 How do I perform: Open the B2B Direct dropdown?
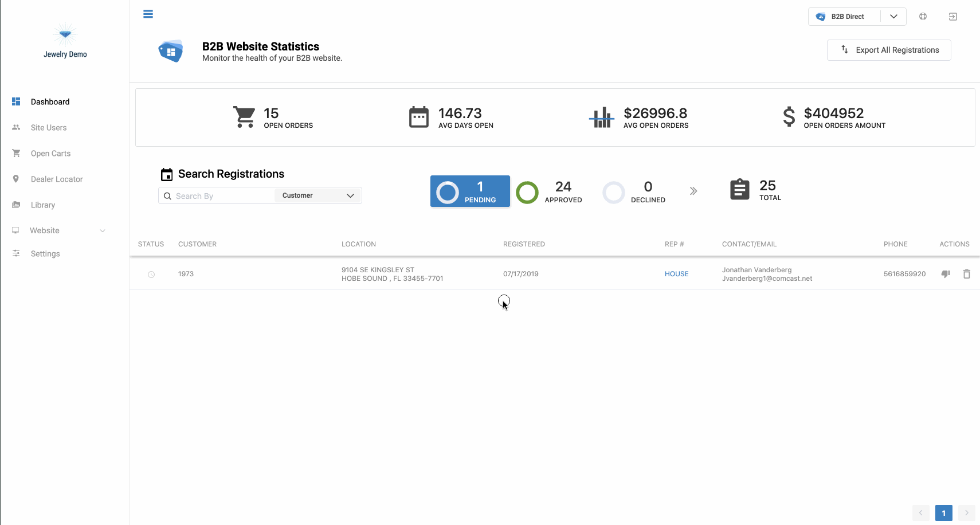[857, 17]
